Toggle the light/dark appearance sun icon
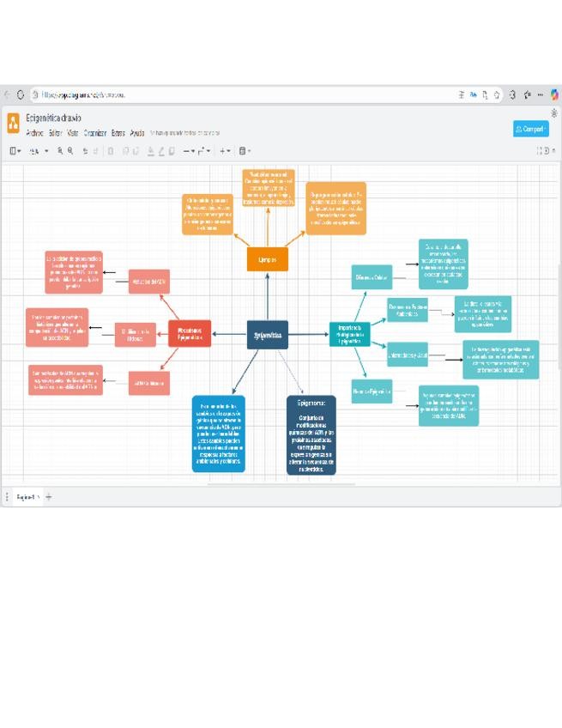This screenshot has width=562, height=728. click(x=554, y=113)
